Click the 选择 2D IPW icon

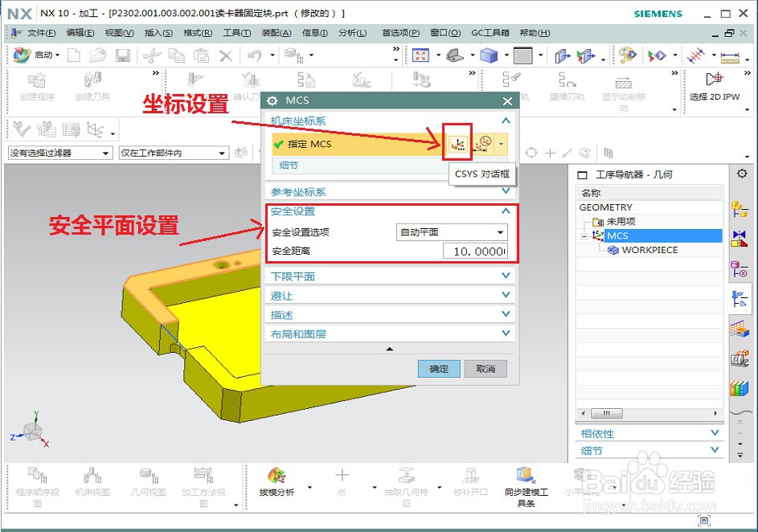click(x=715, y=79)
